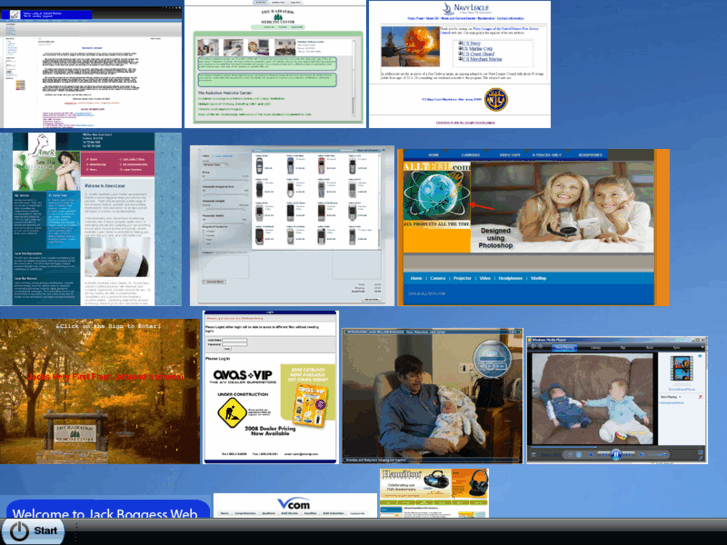
Task: Pause playback in Windows Media Player
Action: tap(616, 455)
